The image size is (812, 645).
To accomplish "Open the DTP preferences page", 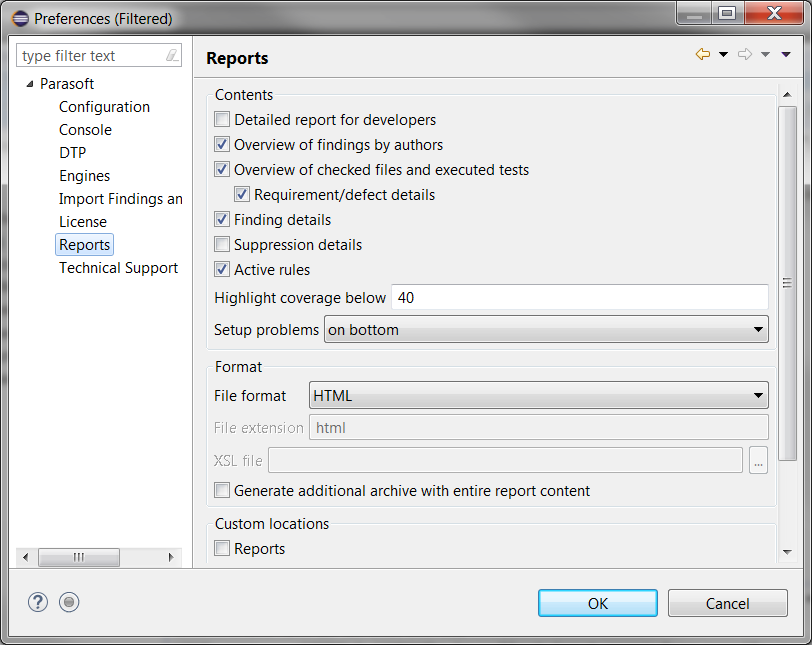I will pyautogui.click(x=72, y=153).
